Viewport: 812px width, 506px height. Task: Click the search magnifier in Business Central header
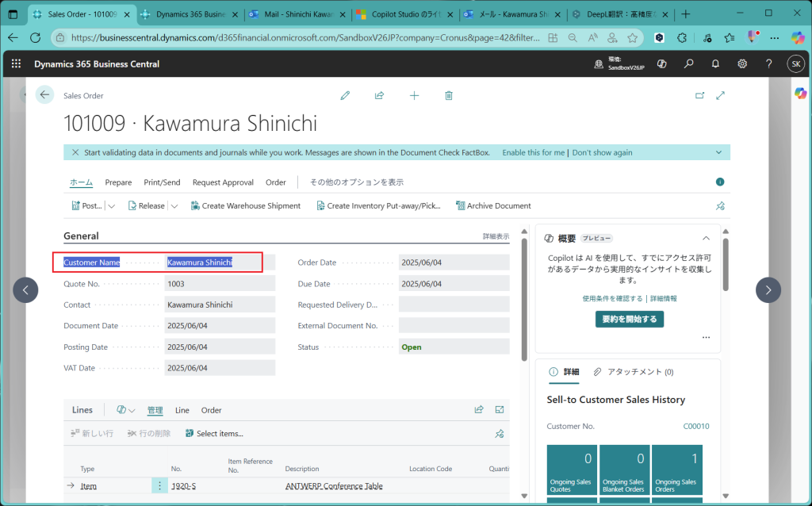click(x=689, y=63)
